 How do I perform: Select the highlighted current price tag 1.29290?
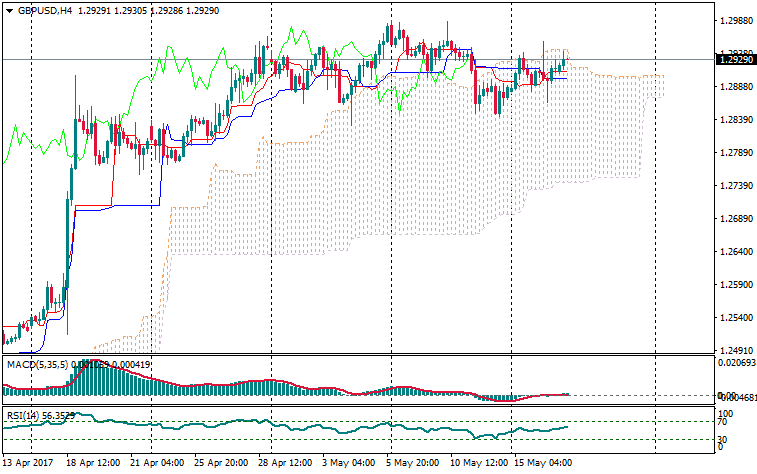(735, 60)
